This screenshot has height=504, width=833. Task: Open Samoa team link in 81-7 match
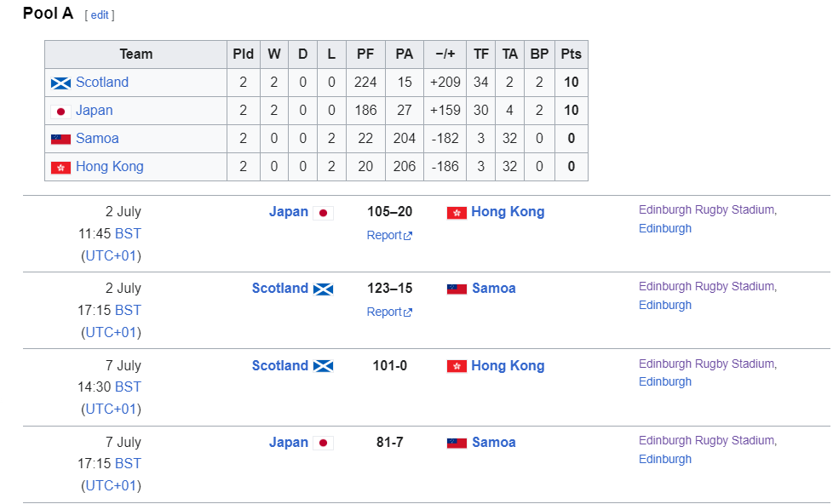tap(493, 443)
